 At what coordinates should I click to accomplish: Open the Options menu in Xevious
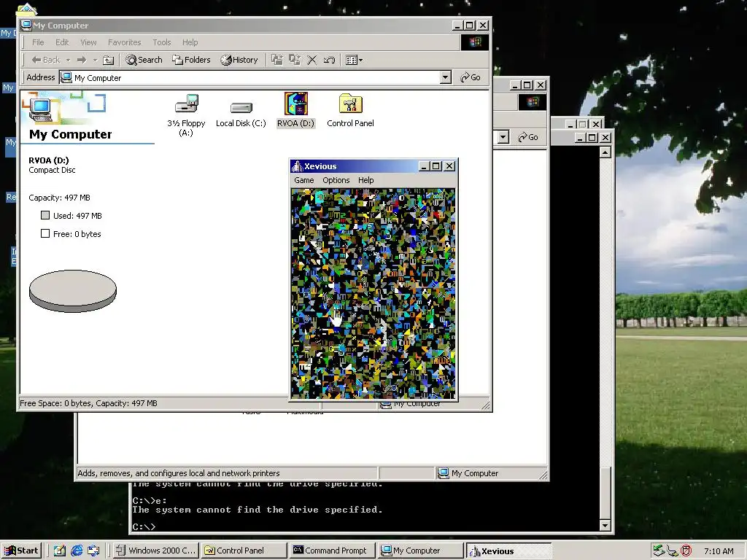coord(336,180)
